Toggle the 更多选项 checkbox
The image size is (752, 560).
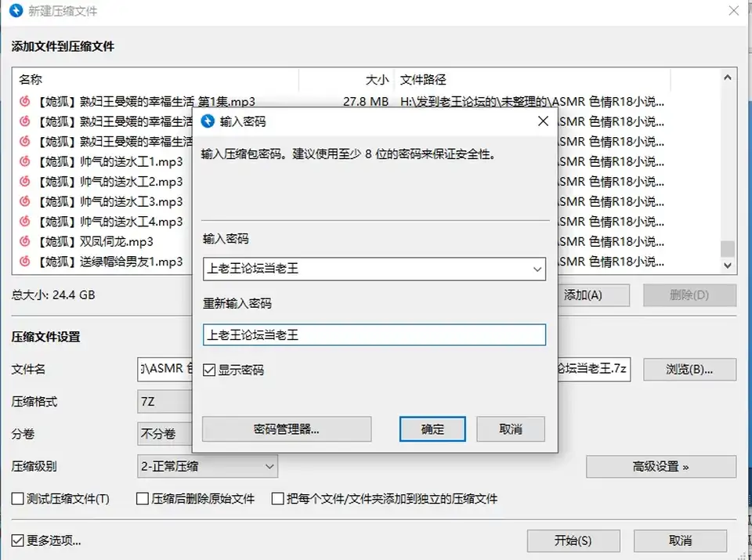[x=18, y=541]
